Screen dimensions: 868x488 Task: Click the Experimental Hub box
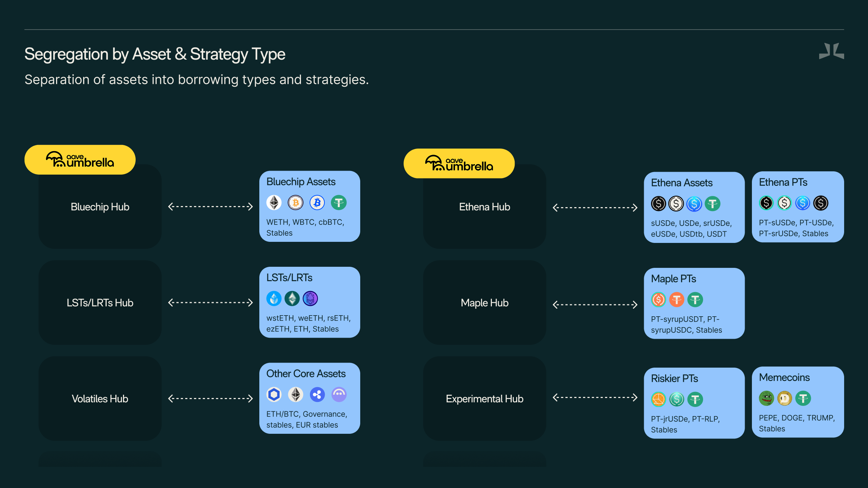[x=485, y=398]
